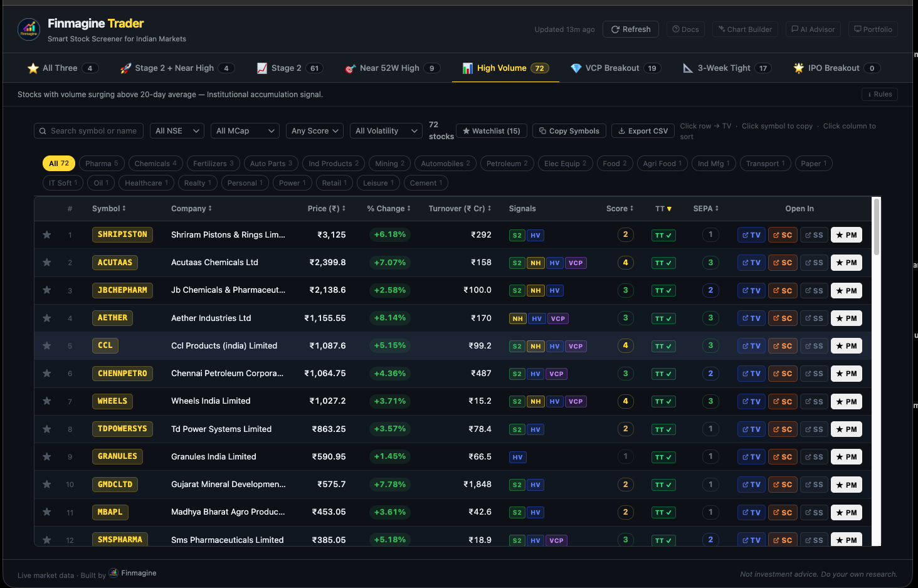The image size is (918, 588).
Task: Open the Docs link
Action: click(685, 29)
